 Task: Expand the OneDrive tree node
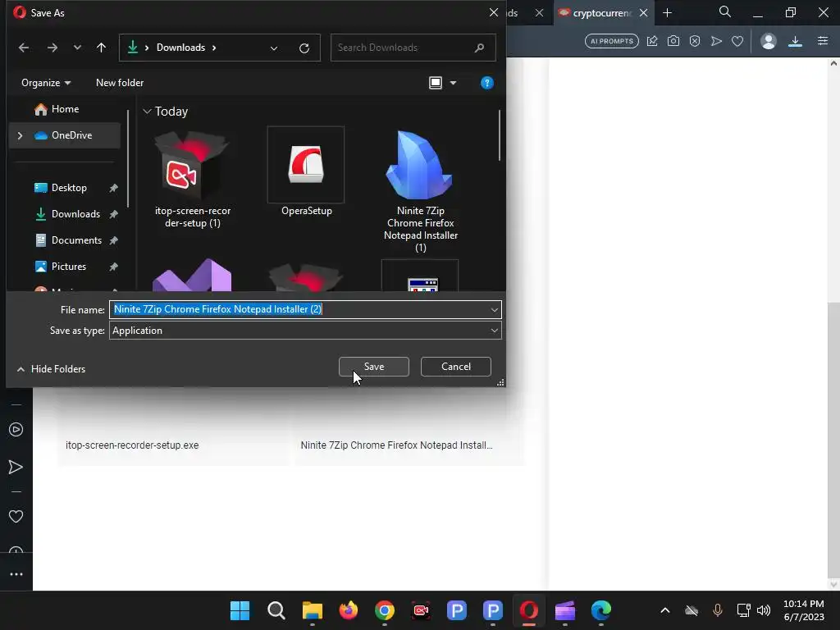20,135
